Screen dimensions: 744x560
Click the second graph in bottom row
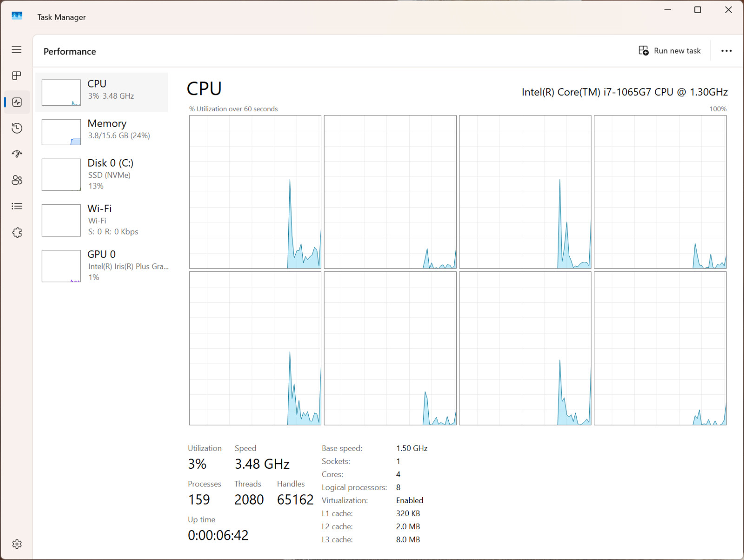click(390, 348)
